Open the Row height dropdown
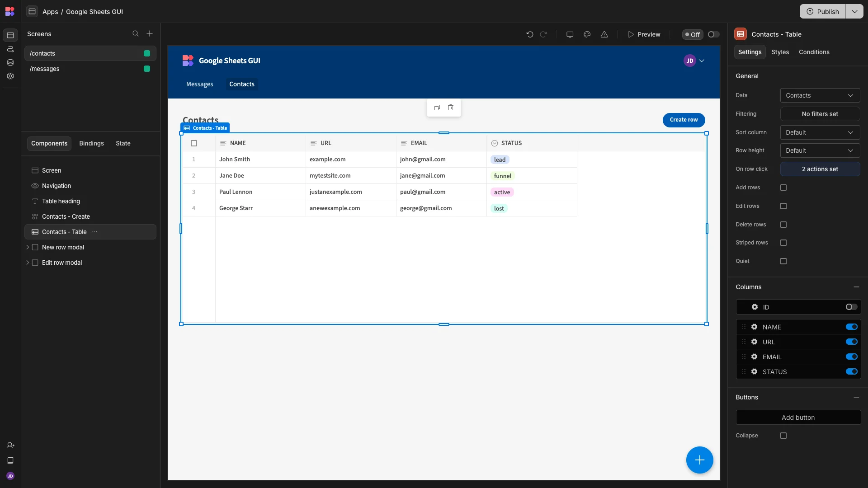Image resolution: width=868 pixels, height=488 pixels. [x=820, y=150]
